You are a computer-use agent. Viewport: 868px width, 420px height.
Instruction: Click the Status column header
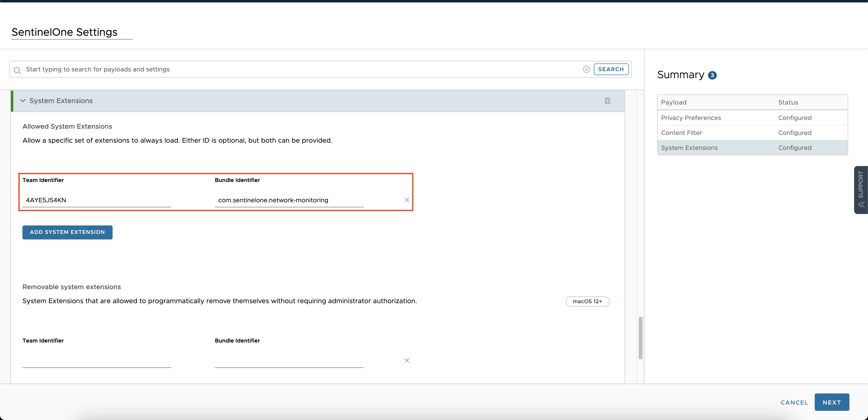(x=788, y=102)
